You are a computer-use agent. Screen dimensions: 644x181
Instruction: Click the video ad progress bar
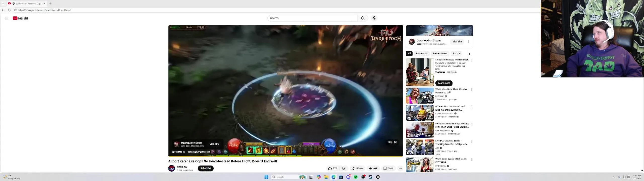tap(286, 156)
